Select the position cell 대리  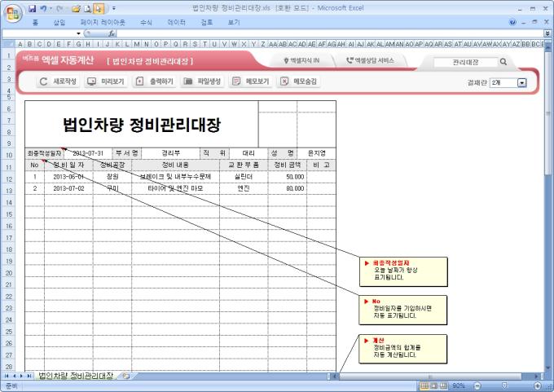coord(248,153)
